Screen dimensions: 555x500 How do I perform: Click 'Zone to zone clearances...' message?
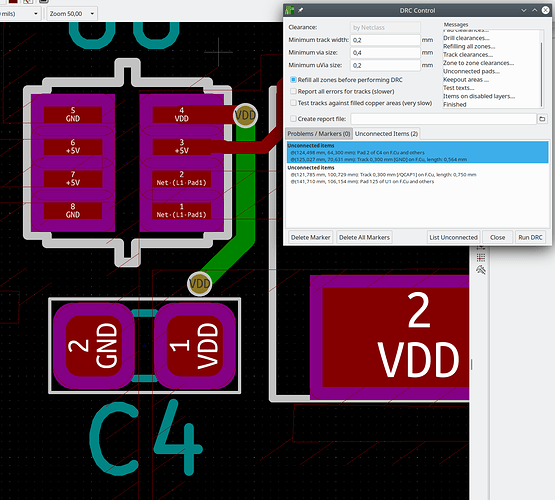(478, 63)
